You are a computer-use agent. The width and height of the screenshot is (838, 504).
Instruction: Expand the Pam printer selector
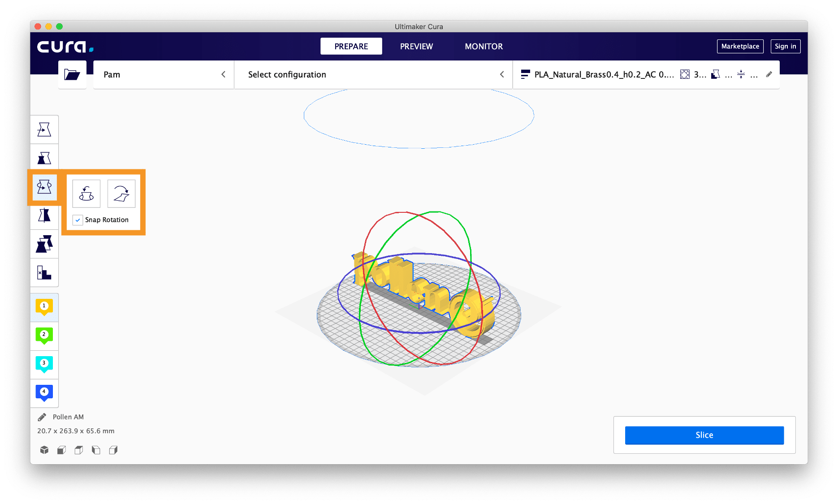coord(164,74)
